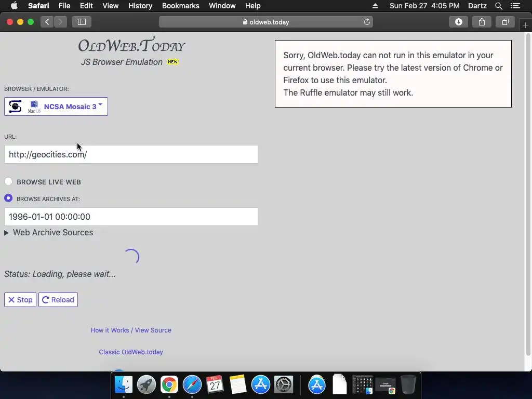Open Notification Center list icon
Screen dimensions: 532x399
515,6
